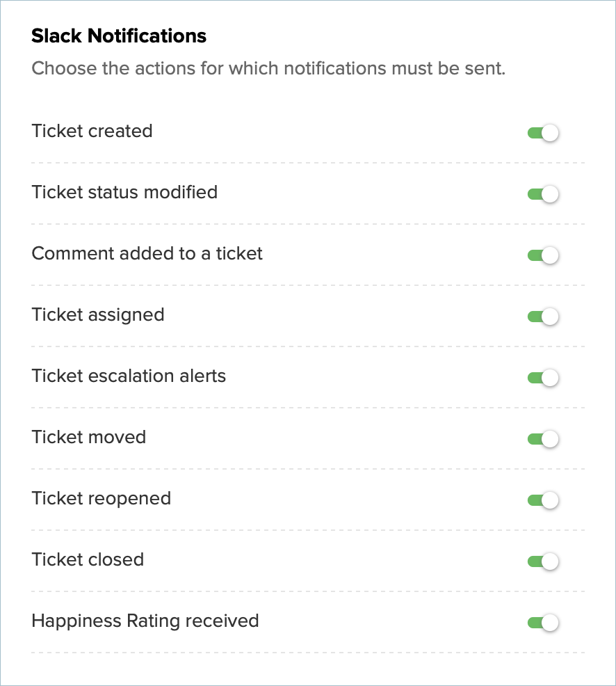Toggle the Ticket moved notification switch

click(x=543, y=439)
